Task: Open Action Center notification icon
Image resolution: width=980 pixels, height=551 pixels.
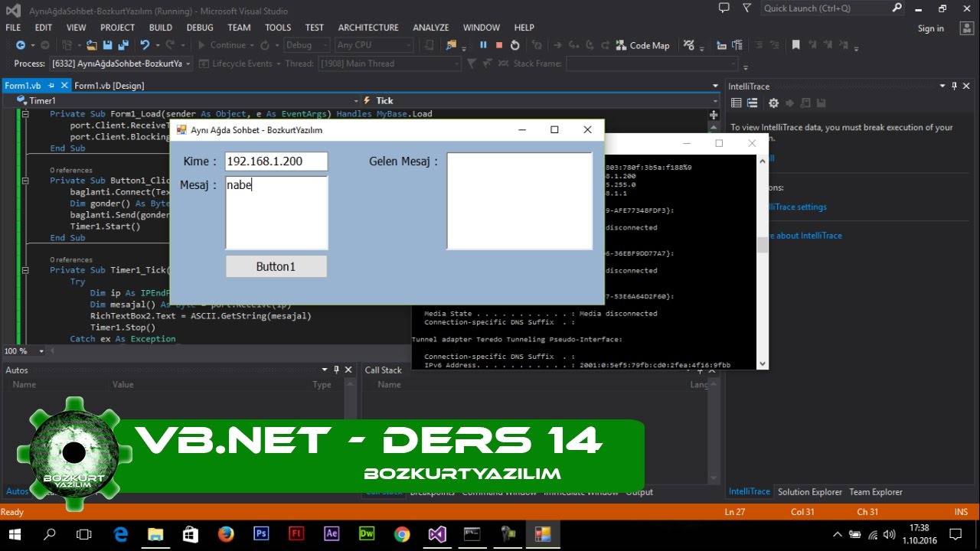Action: [955, 534]
